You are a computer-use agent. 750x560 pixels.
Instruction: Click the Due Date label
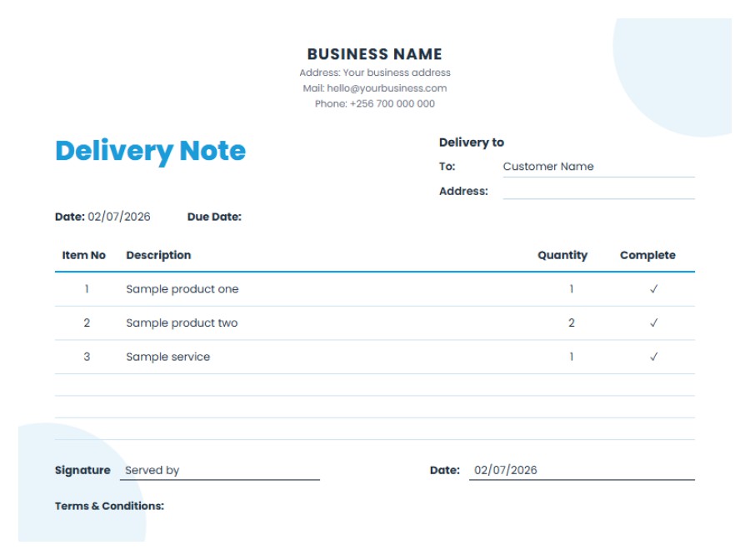[214, 217]
